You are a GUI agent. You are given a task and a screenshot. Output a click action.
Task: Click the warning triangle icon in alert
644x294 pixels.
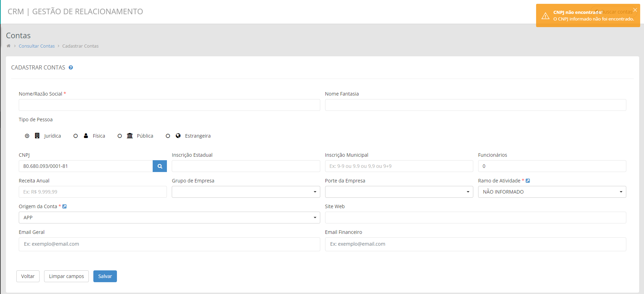tap(545, 16)
